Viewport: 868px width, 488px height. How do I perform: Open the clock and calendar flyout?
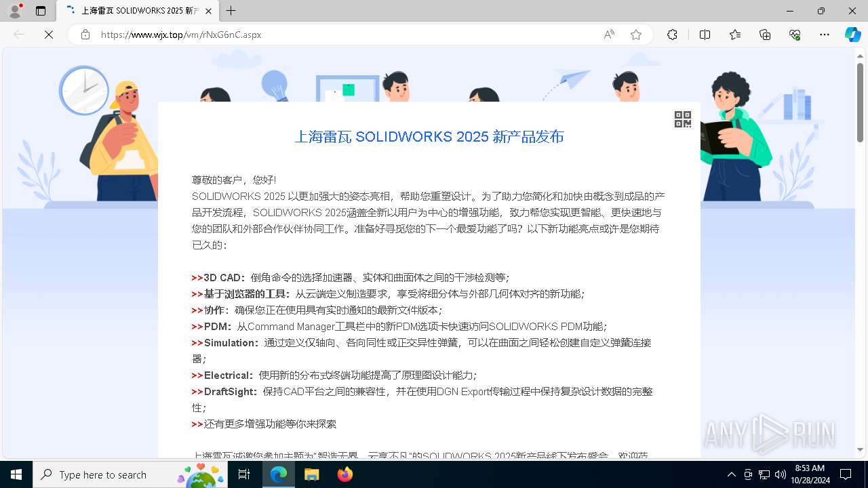tap(810, 474)
